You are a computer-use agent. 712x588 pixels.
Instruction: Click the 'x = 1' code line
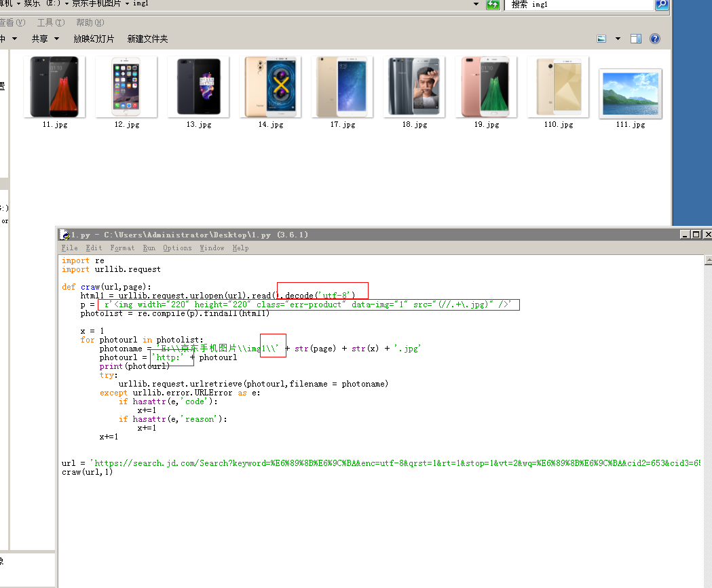[x=92, y=331]
